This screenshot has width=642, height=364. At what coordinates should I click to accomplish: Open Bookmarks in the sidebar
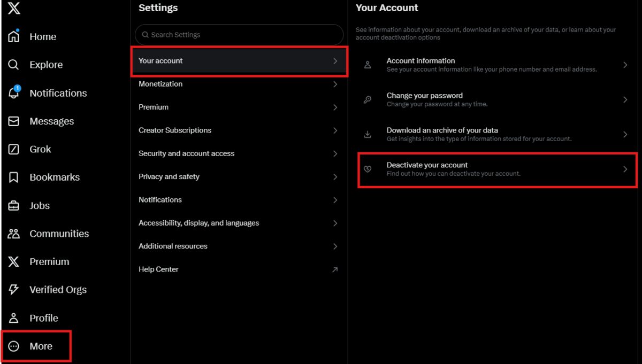(55, 177)
